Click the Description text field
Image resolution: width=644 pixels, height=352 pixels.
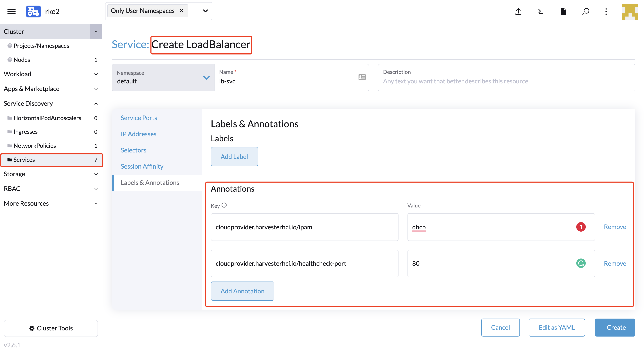(x=506, y=78)
